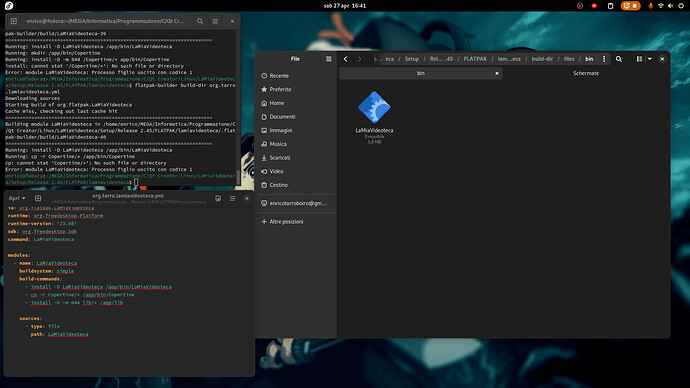Switch to the 'bin' tab
Screen dimensions: 690x388
tap(421, 73)
